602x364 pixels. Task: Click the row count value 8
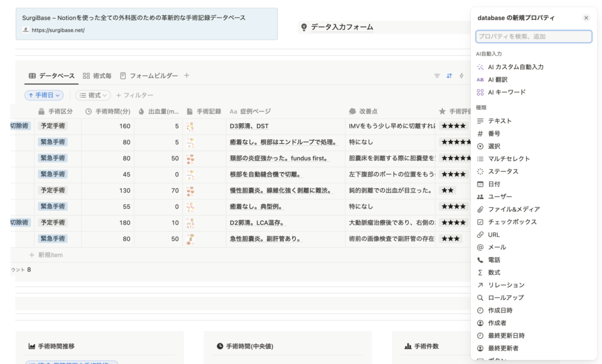coord(29,269)
